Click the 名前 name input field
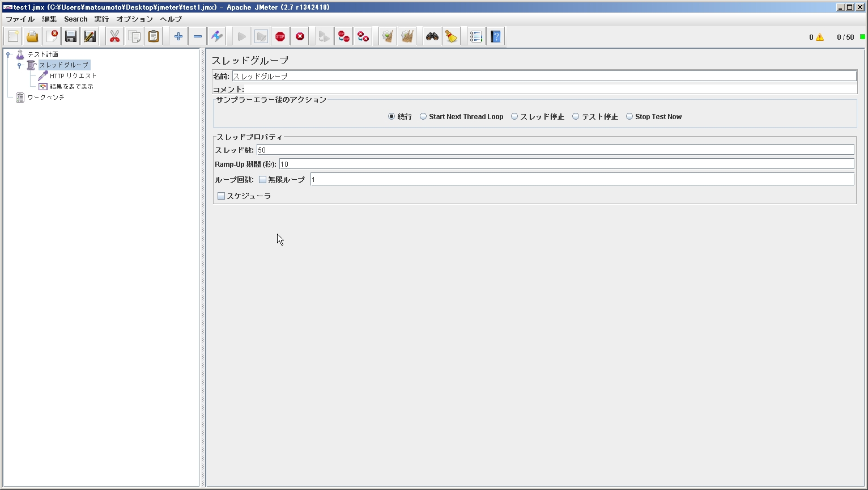868x490 pixels. tap(544, 76)
